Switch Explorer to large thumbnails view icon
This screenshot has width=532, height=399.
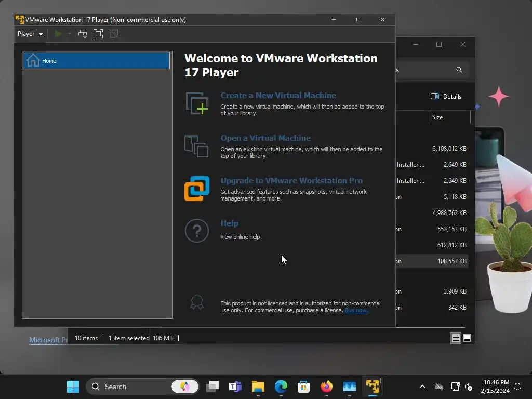(x=467, y=338)
